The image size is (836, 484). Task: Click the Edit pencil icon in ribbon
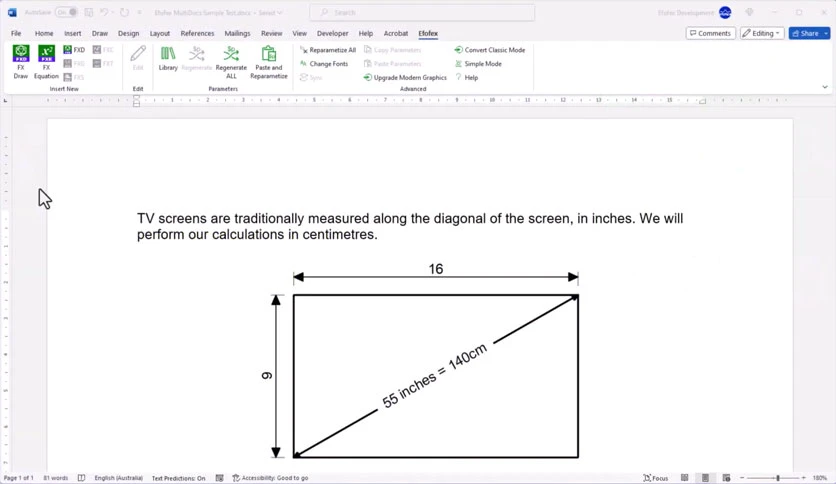pos(138,58)
